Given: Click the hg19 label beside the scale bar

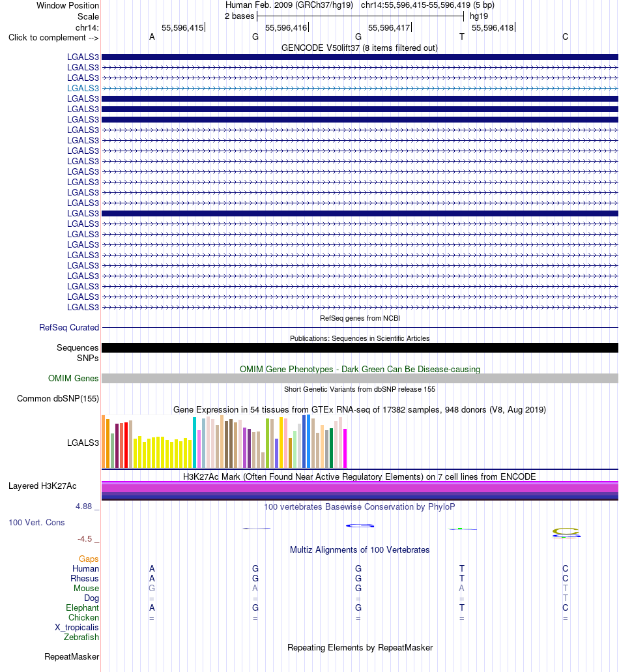Looking at the screenshot, I should (x=479, y=16).
